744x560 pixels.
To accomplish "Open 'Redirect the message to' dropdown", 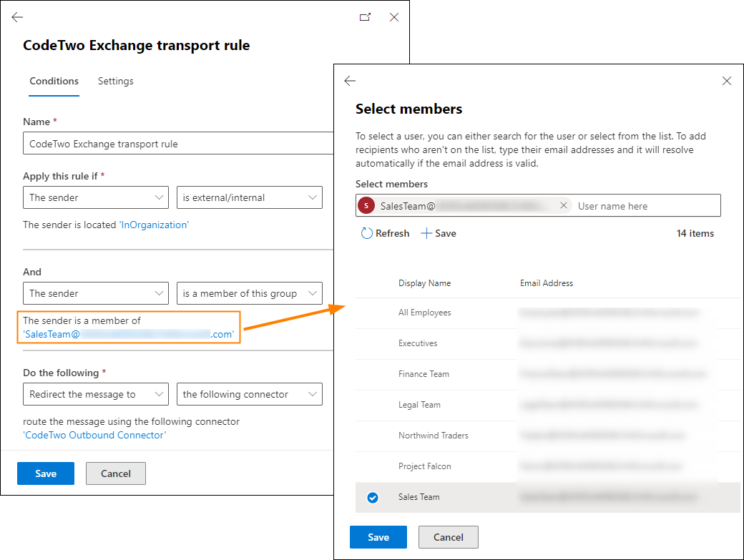I will [96, 394].
